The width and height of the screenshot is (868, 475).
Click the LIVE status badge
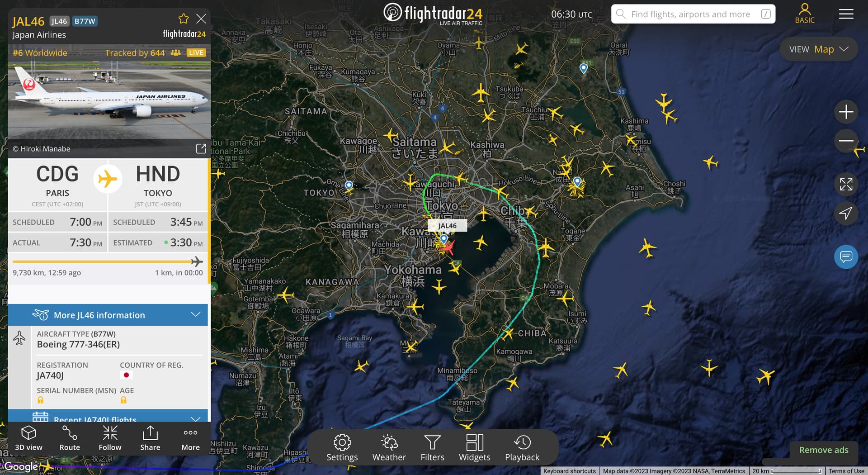[196, 53]
